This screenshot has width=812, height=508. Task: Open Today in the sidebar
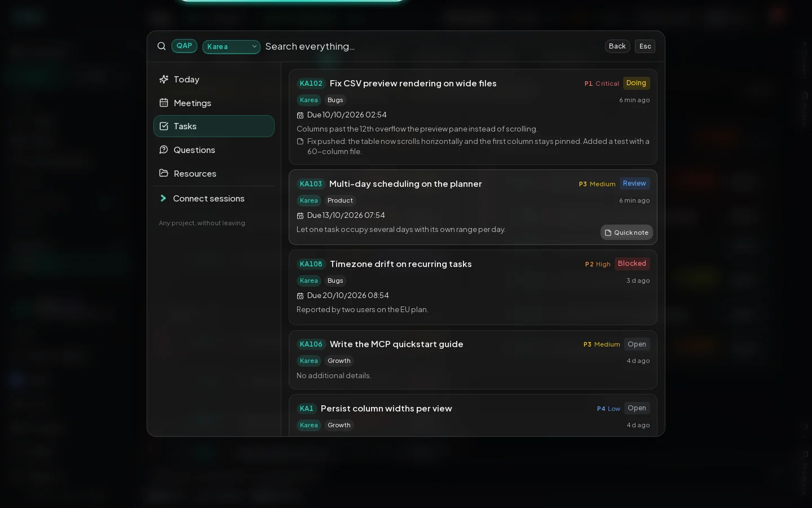click(x=214, y=80)
